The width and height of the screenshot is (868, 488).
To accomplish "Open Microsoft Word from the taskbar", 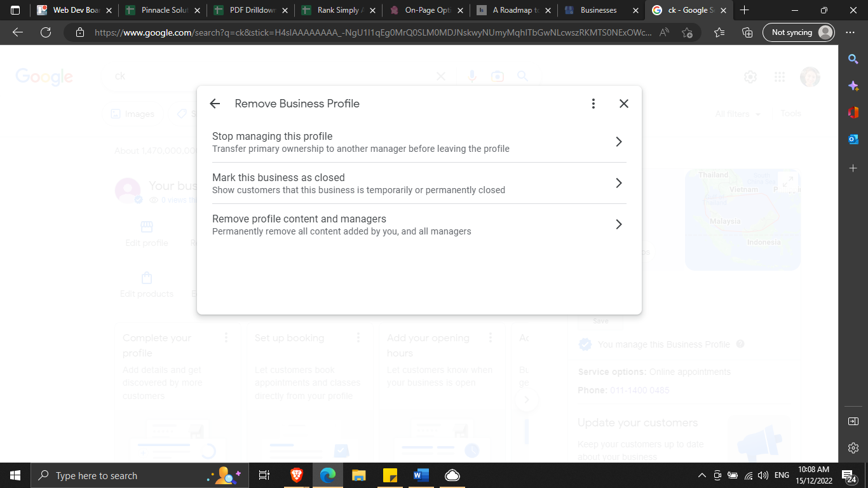I will (421, 475).
